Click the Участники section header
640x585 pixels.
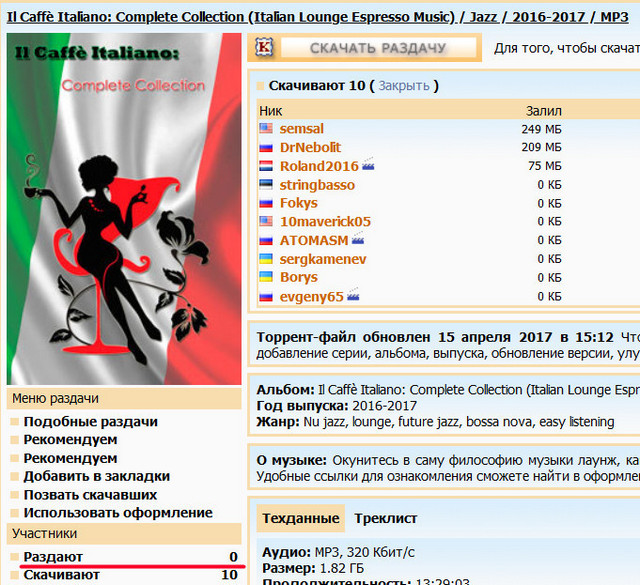click(124, 534)
